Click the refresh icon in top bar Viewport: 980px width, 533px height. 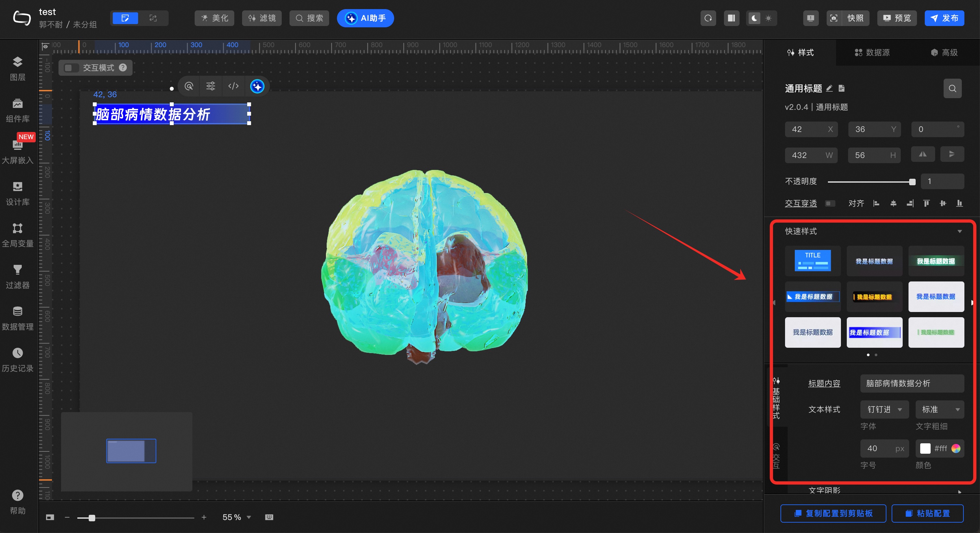(708, 18)
